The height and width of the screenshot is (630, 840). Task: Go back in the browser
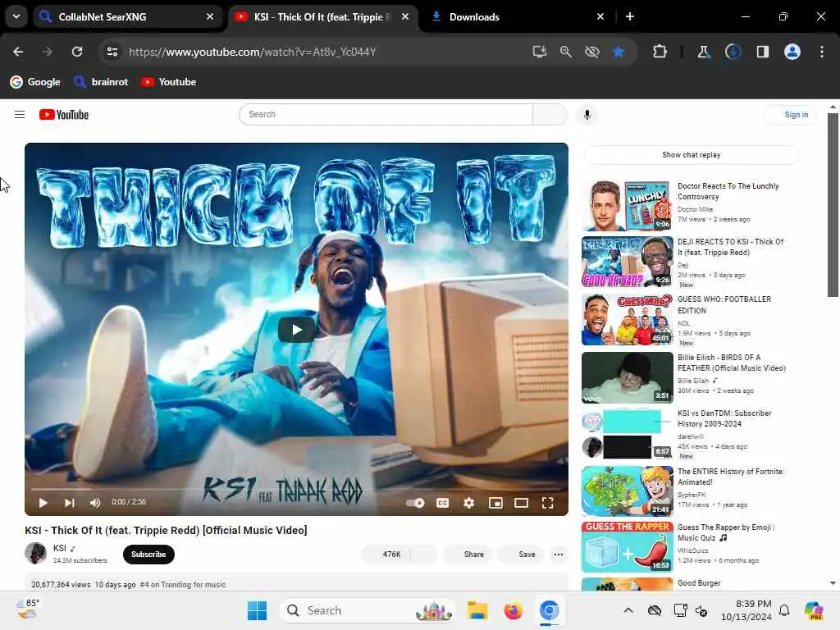pyautogui.click(x=18, y=52)
